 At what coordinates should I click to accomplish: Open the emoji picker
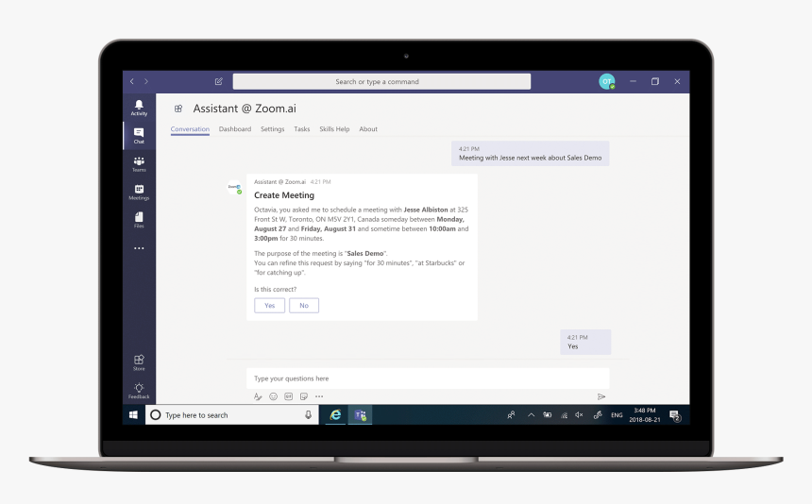(x=274, y=397)
